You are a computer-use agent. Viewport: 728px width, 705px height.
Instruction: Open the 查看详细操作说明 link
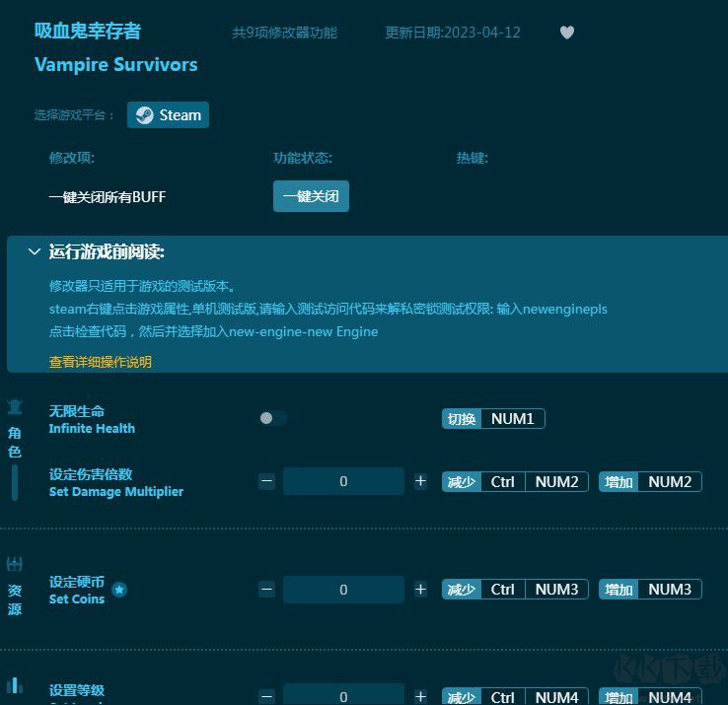click(x=101, y=362)
